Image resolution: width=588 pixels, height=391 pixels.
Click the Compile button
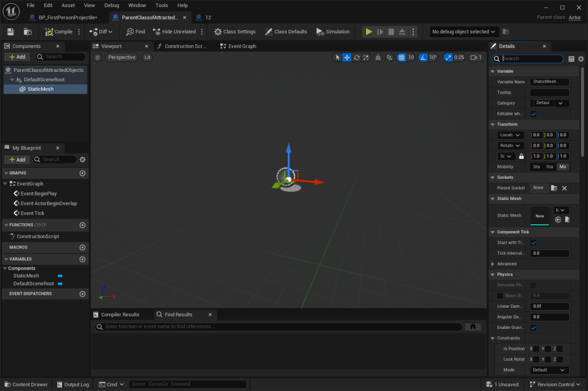click(x=60, y=32)
